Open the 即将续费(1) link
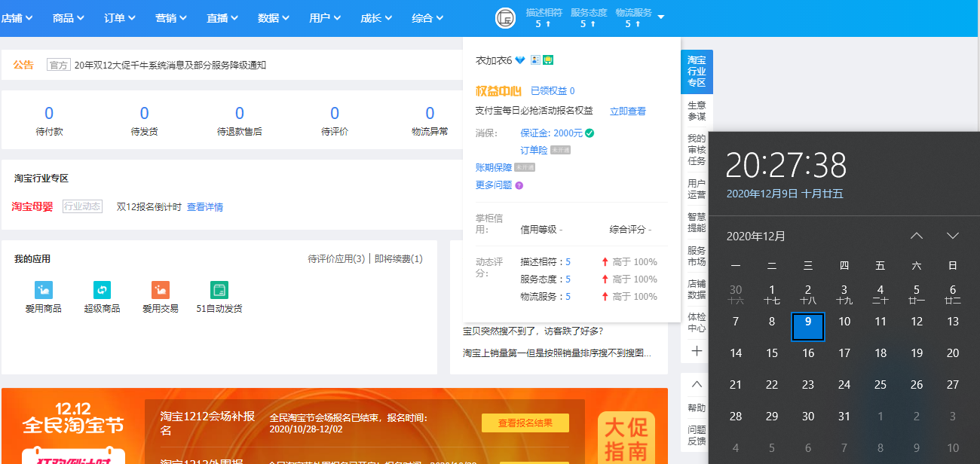 pos(399,259)
